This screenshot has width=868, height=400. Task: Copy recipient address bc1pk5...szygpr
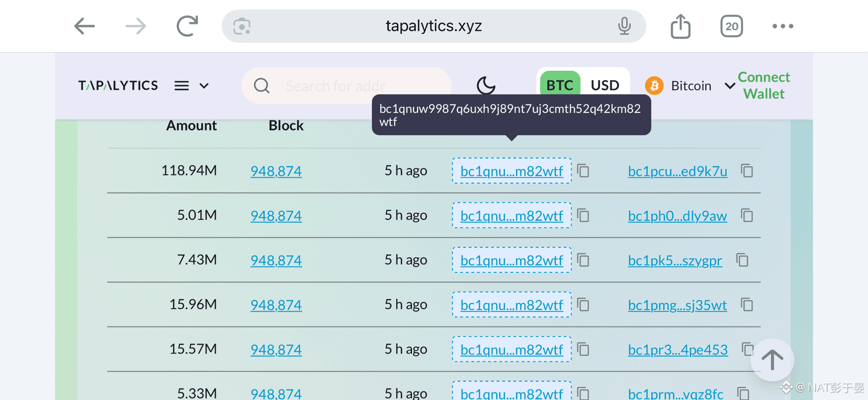tap(742, 260)
